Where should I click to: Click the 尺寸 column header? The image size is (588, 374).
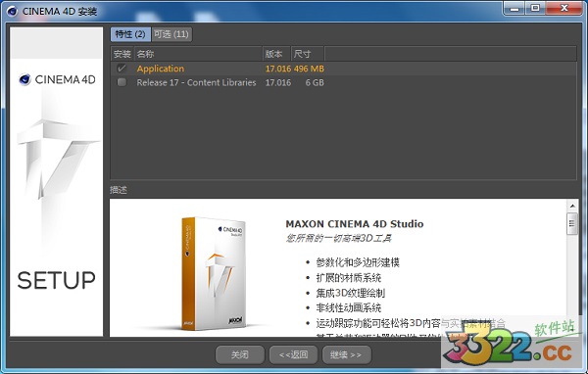308,54
